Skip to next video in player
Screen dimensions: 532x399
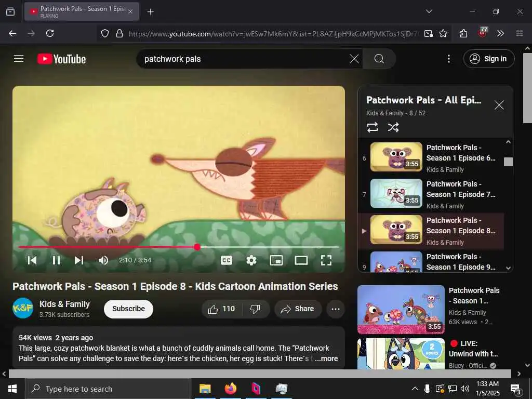click(x=79, y=260)
